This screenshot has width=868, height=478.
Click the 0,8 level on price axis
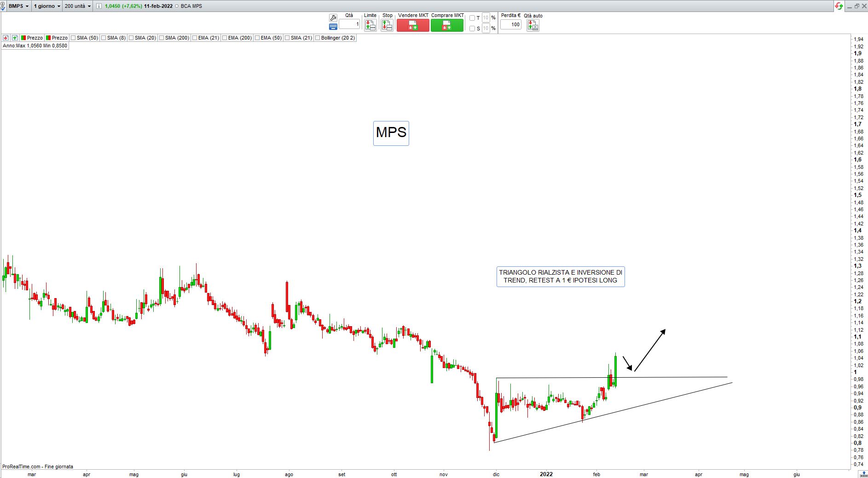coord(858,443)
